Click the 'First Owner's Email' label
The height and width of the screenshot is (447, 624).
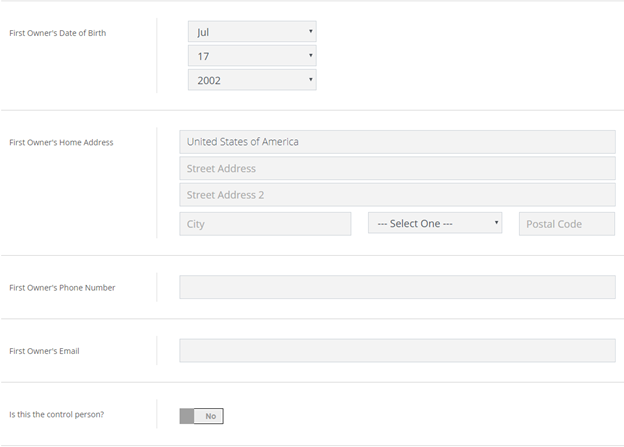pyautogui.click(x=44, y=351)
